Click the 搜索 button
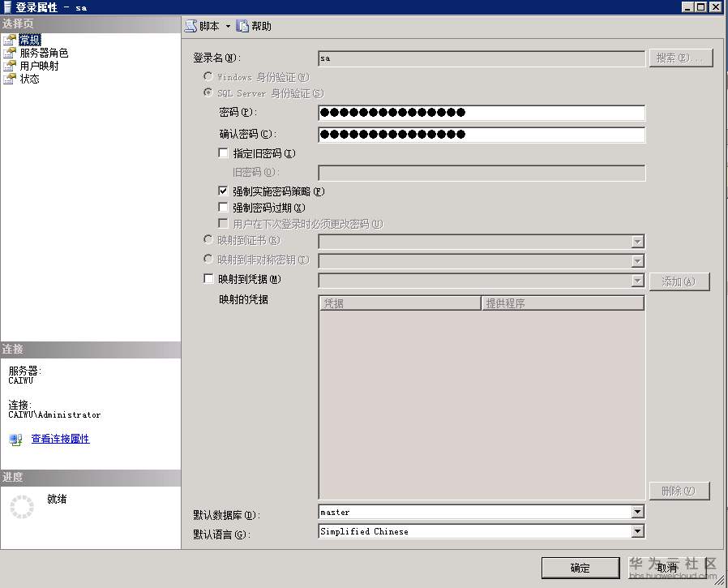The height and width of the screenshot is (588, 728). pyautogui.click(x=681, y=58)
